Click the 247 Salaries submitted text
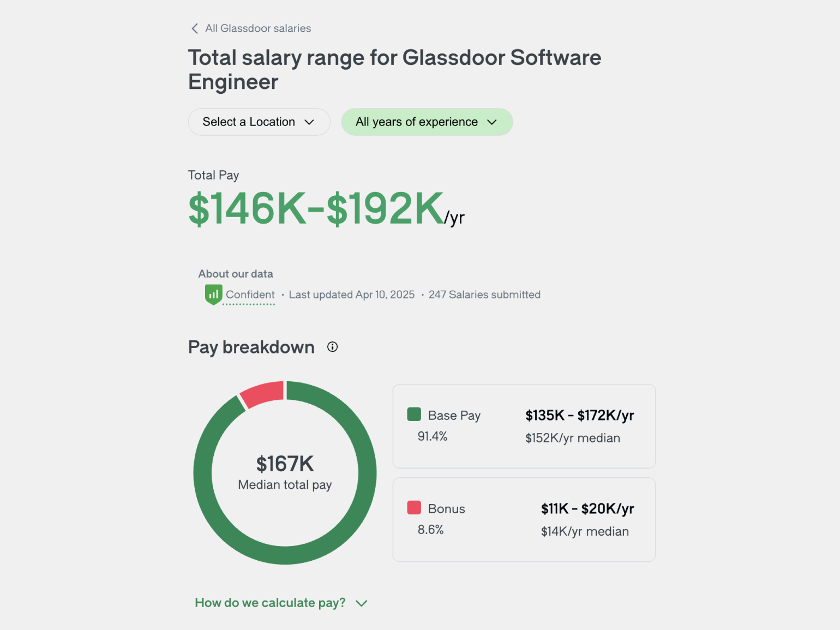The width and height of the screenshot is (840, 630). point(484,295)
